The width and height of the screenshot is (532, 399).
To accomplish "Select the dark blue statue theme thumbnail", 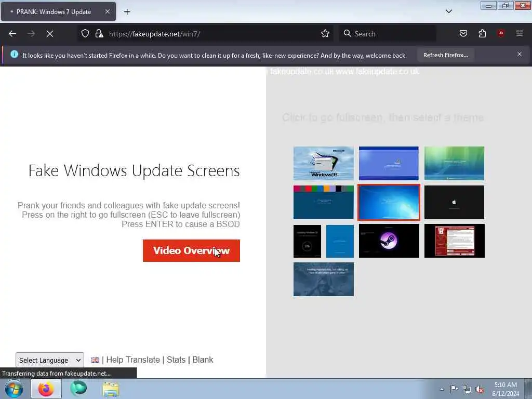I will coord(323,279).
